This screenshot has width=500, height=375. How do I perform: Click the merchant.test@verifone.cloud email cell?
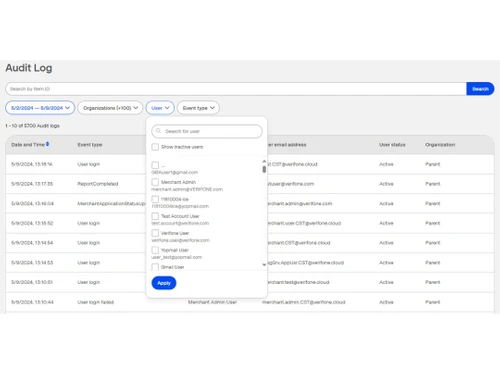coord(298,282)
